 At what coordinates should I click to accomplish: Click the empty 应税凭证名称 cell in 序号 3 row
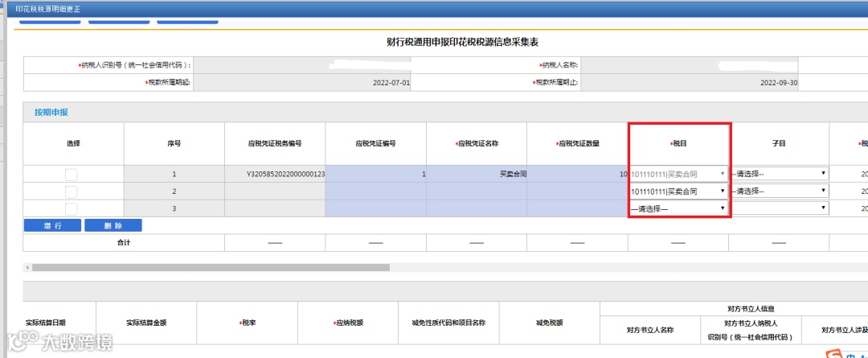point(477,208)
